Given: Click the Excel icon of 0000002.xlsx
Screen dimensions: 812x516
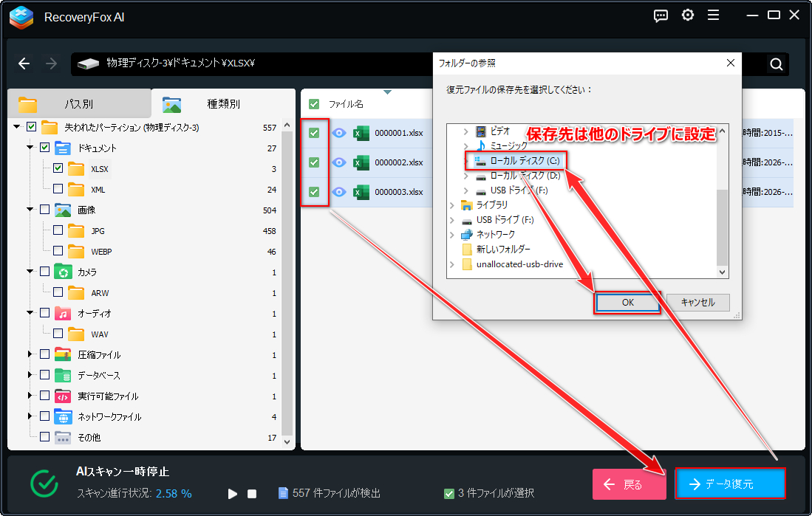Looking at the screenshot, I should (x=361, y=162).
